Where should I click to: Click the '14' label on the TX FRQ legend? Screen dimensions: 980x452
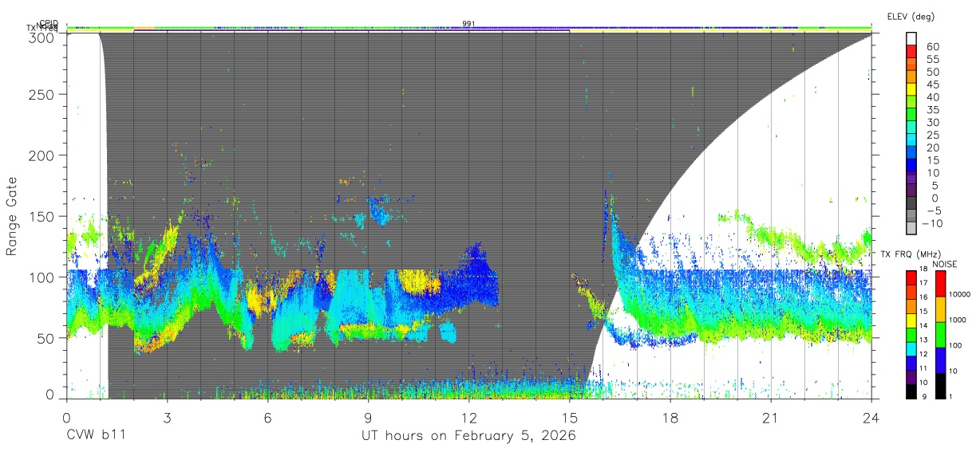pyautogui.click(x=924, y=326)
